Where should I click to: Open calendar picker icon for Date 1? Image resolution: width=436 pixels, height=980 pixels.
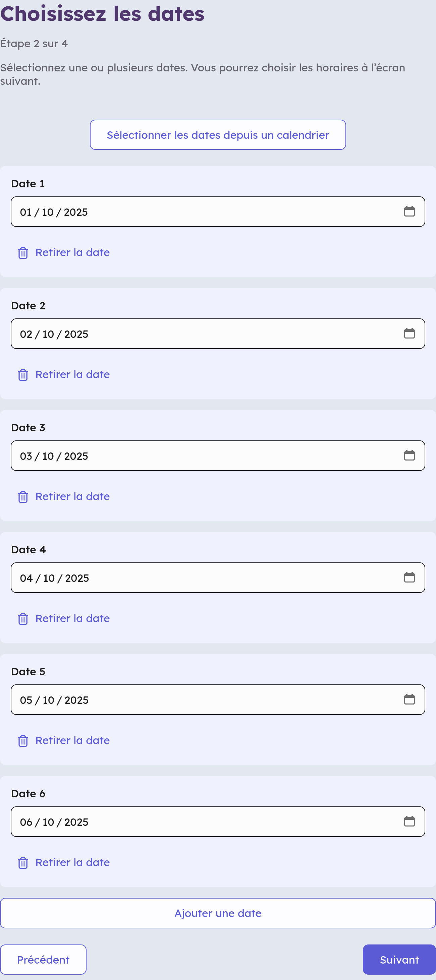pyautogui.click(x=409, y=211)
